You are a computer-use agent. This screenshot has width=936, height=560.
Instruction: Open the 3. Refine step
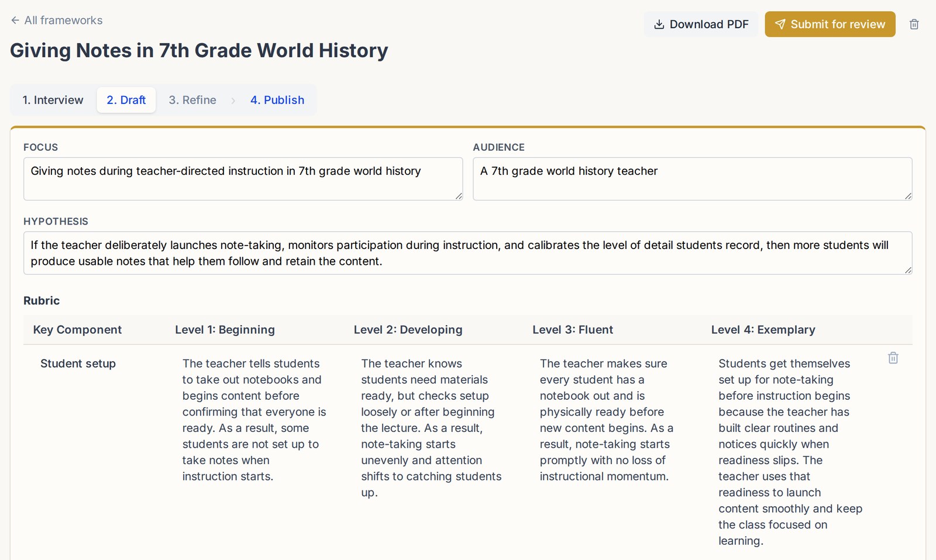click(192, 100)
